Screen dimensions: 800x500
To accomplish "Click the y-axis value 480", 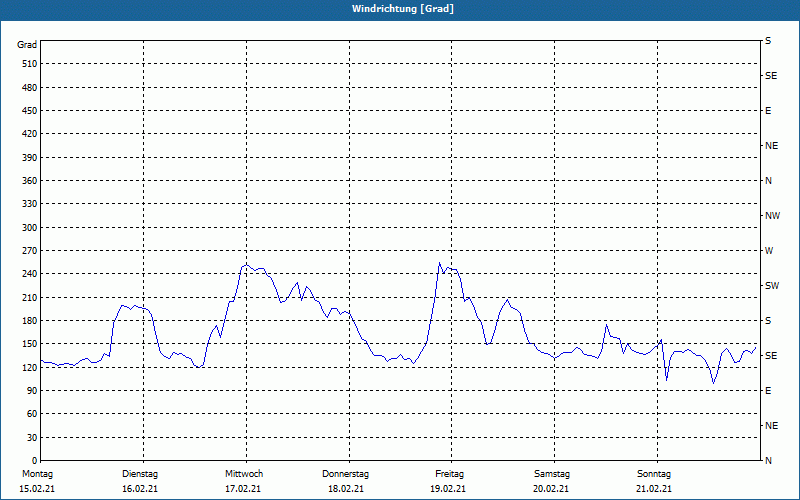I will coord(30,87).
